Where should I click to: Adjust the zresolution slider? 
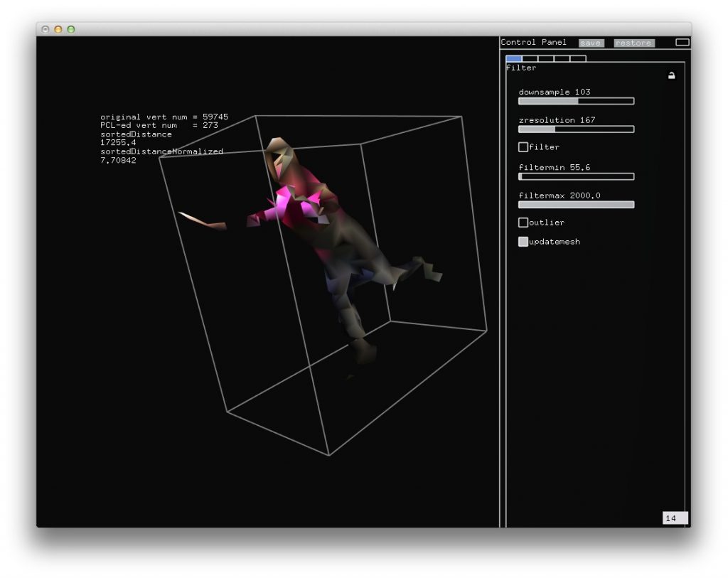(x=576, y=129)
